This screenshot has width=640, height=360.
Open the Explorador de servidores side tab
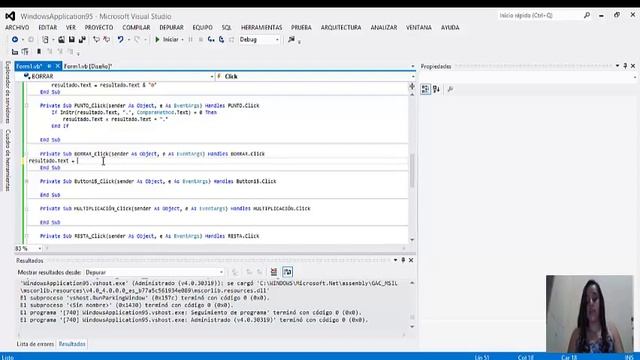8,92
